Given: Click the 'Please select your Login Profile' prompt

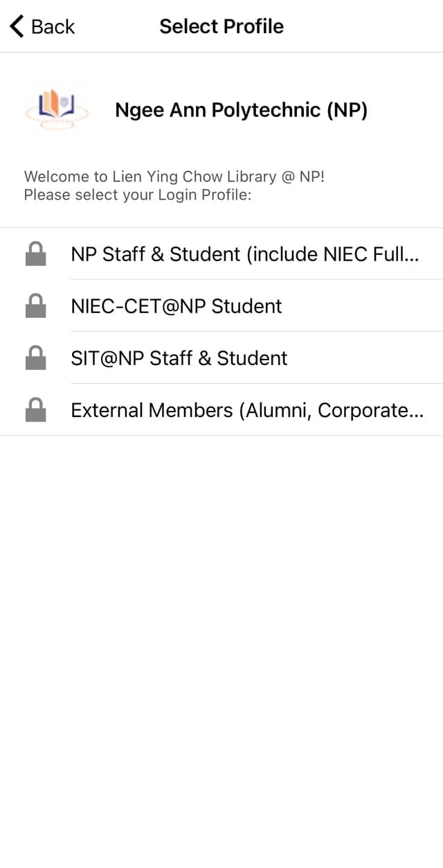Looking at the screenshot, I should (x=137, y=195).
